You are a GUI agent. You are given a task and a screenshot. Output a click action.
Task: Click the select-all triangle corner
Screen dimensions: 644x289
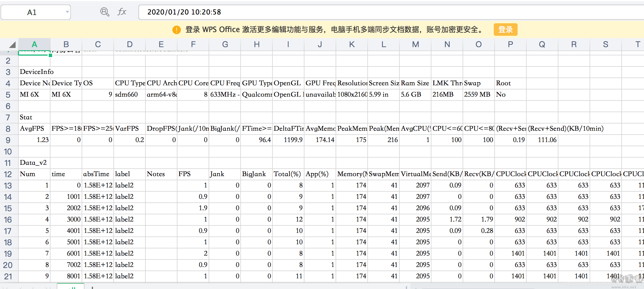pos(12,45)
